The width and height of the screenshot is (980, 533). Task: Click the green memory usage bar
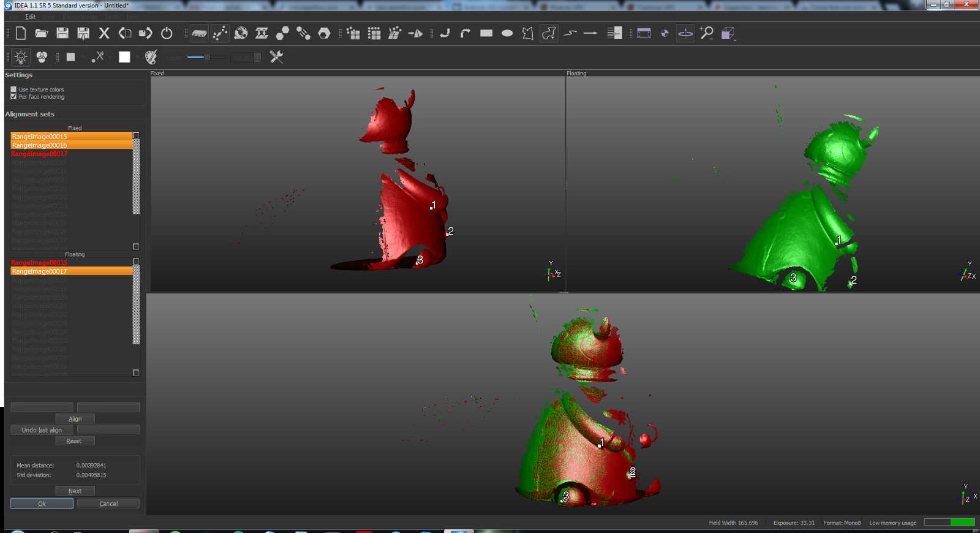[x=962, y=523]
